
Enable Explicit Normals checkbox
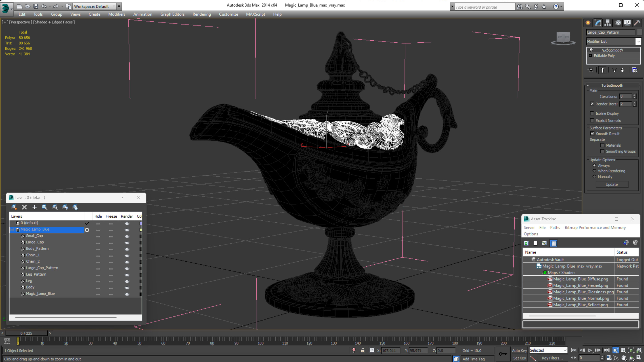click(x=592, y=120)
